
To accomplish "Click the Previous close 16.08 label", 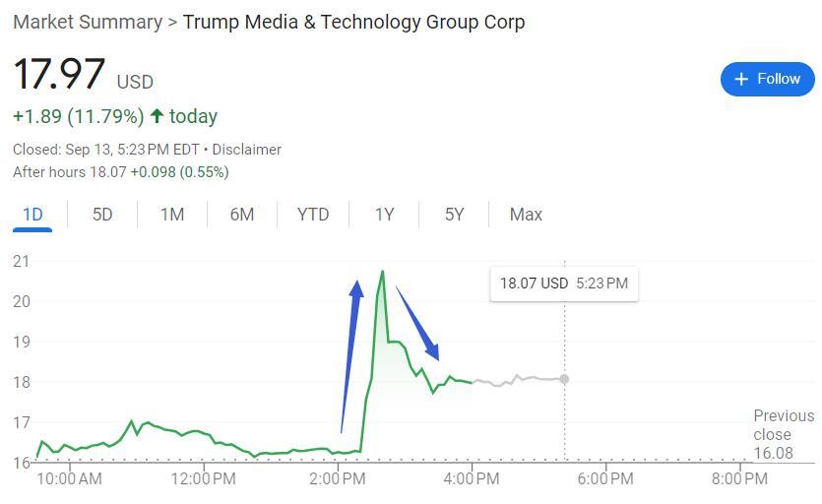I will pyautogui.click(x=784, y=434).
